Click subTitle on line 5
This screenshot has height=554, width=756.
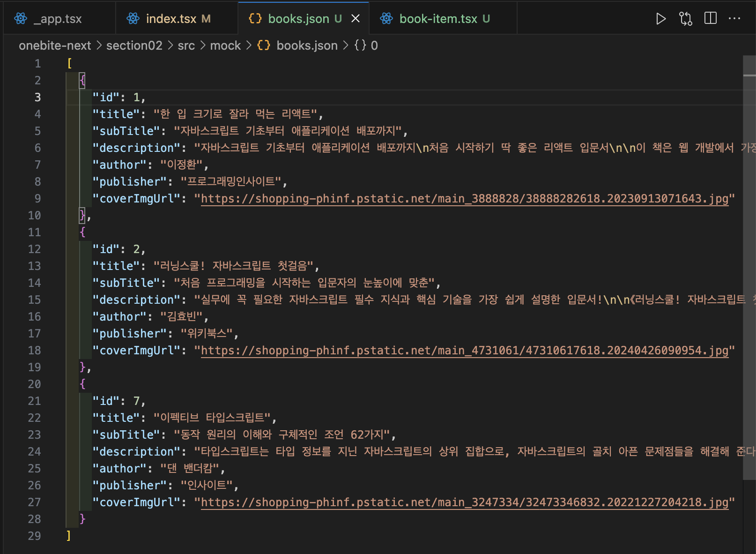tap(288, 131)
